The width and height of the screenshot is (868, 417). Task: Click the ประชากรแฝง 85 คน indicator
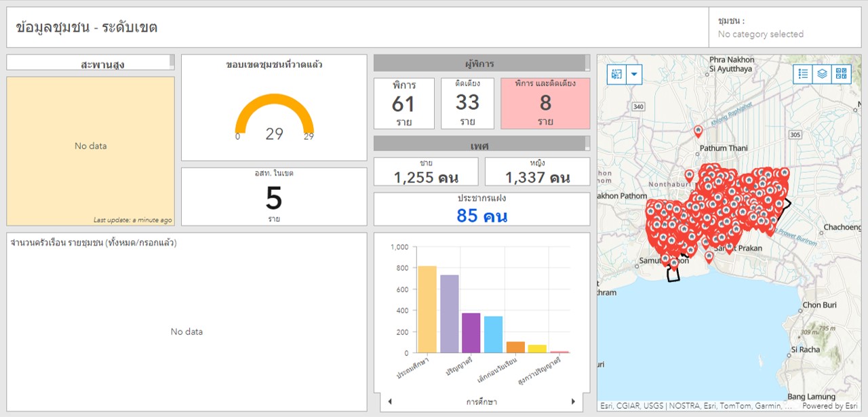pyautogui.click(x=481, y=210)
